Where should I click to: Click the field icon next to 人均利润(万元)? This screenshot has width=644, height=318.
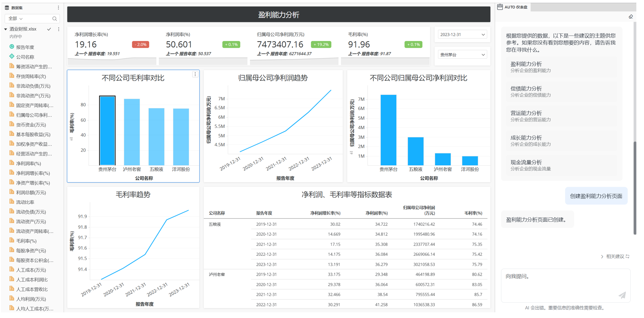click(x=12, y=299)
